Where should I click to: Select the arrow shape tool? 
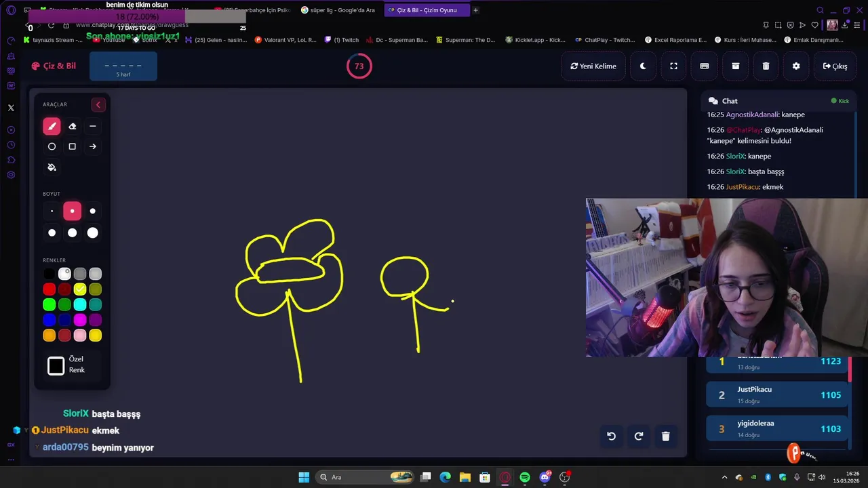pyautogui.click(x=93, y=146)
